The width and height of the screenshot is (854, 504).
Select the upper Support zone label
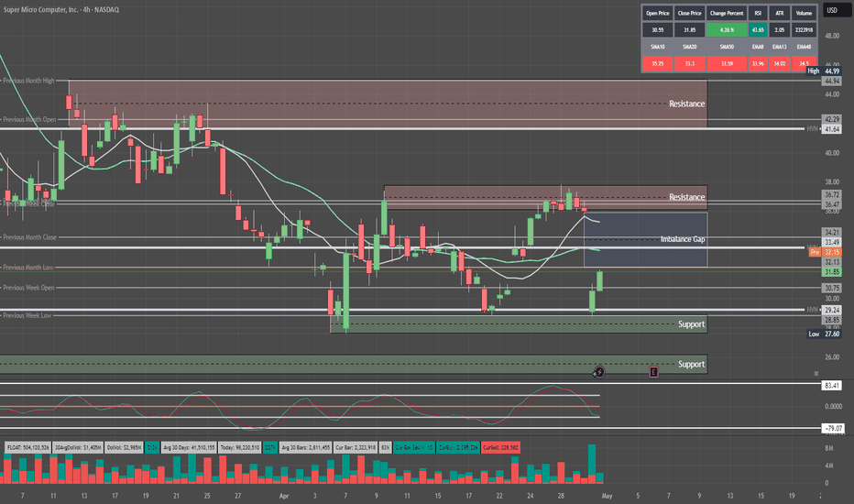pyautogui.click(x=691, y=324)
